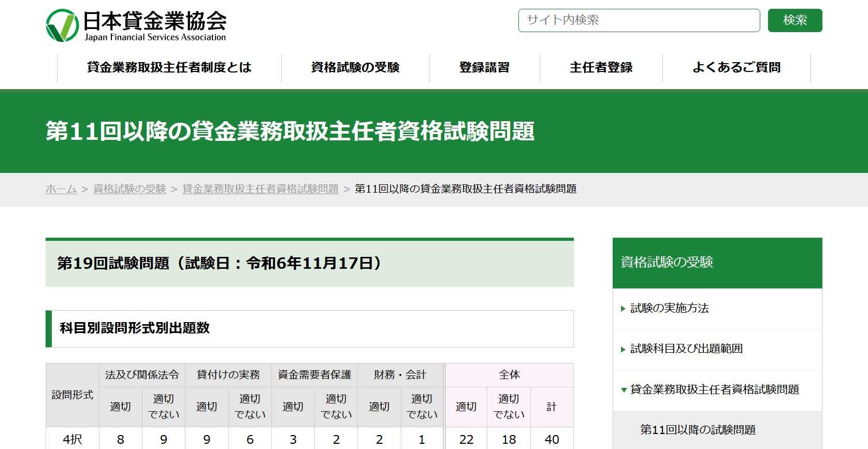Open the 貸金業務取扱主任者資格試験問題 breadcrumb link

261,189
